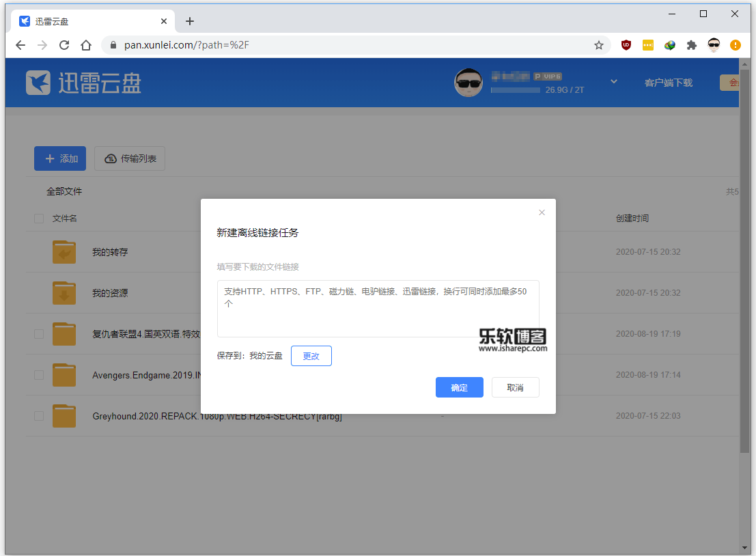Reload the page with refresh icon
The image size is (756, 556).
pyautogui.click(x=64, y=45)
